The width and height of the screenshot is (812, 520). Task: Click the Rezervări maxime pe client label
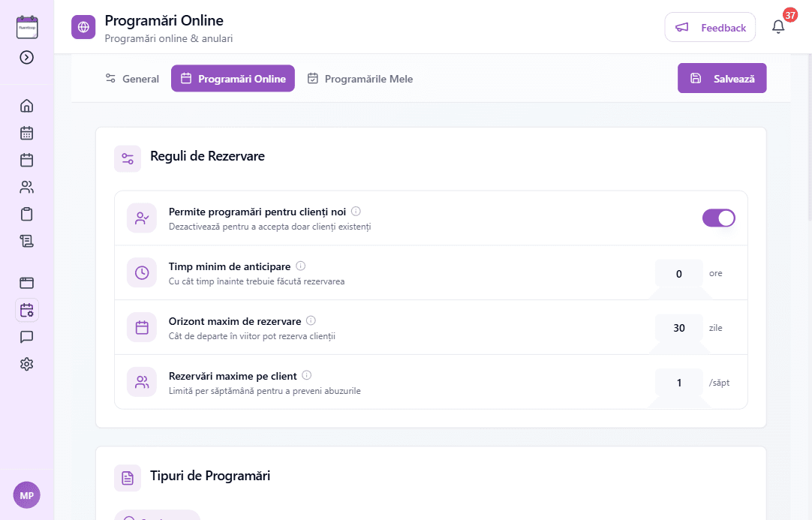(x=233, y=377)
